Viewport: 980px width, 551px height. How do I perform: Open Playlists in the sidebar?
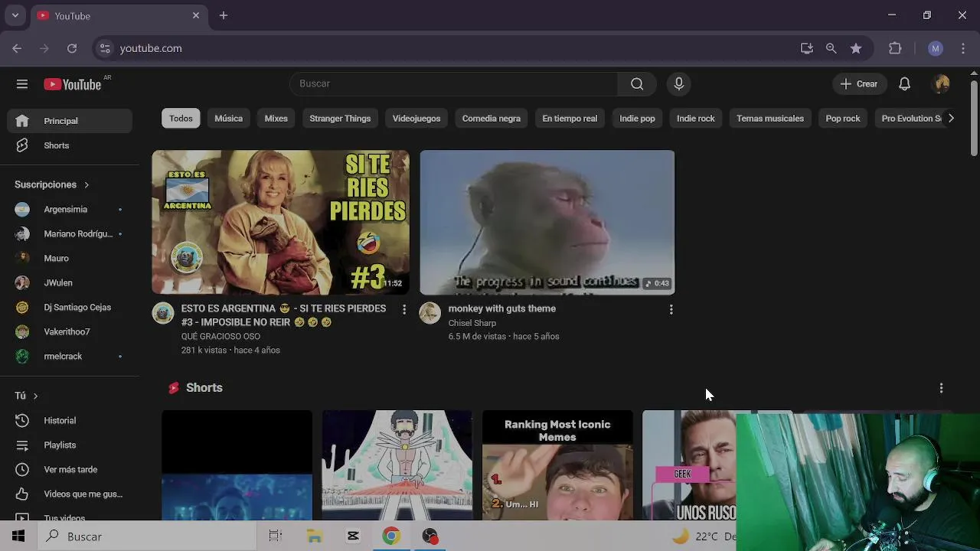(x=70, y=445)
